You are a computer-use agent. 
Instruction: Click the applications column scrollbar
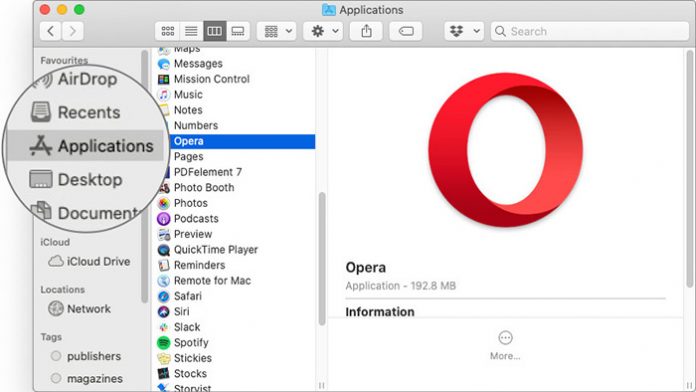tap(322, 258)
